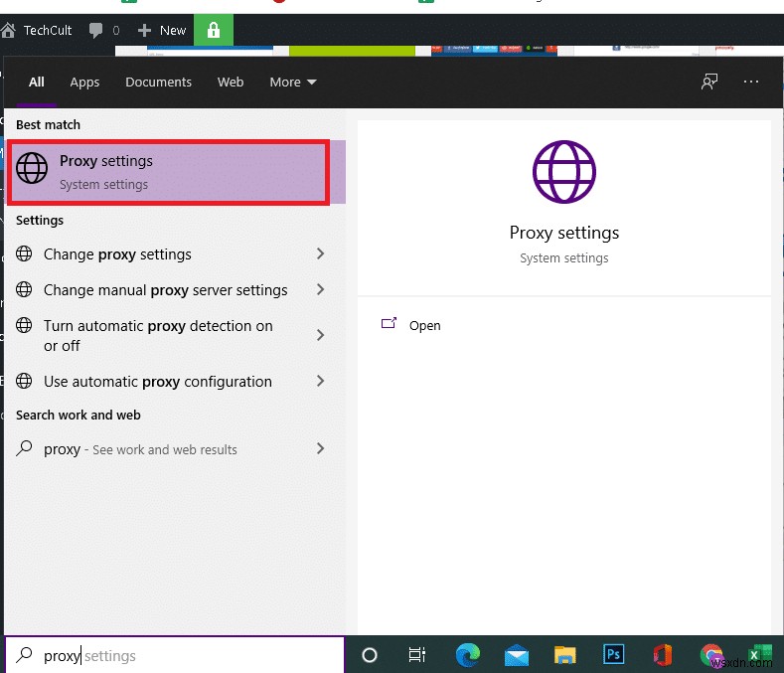
Task: Expand Use automatic proxy configuration arrow
Action: pyautogui.click(x=320, y=382)
